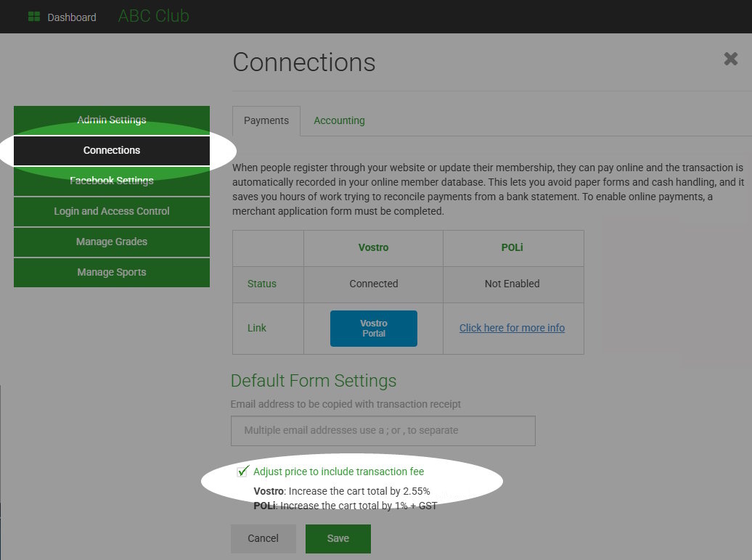This screenshot has height=560, width=752.
Task: Open the Manage Grades section
Action: (112, 242)
